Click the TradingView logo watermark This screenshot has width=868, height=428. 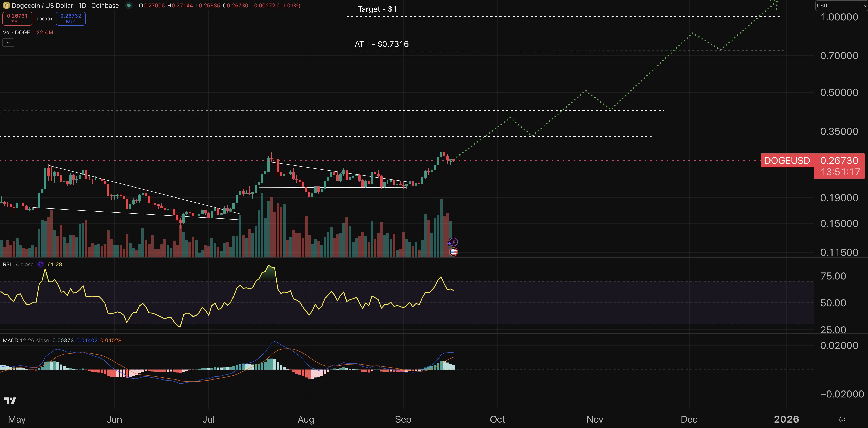coord(10,401)
